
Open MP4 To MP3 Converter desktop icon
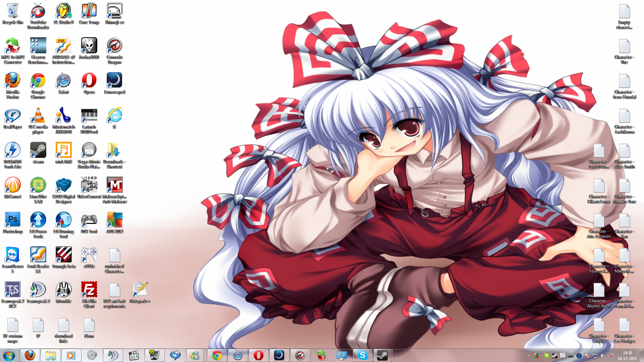[x=13, y=51]
